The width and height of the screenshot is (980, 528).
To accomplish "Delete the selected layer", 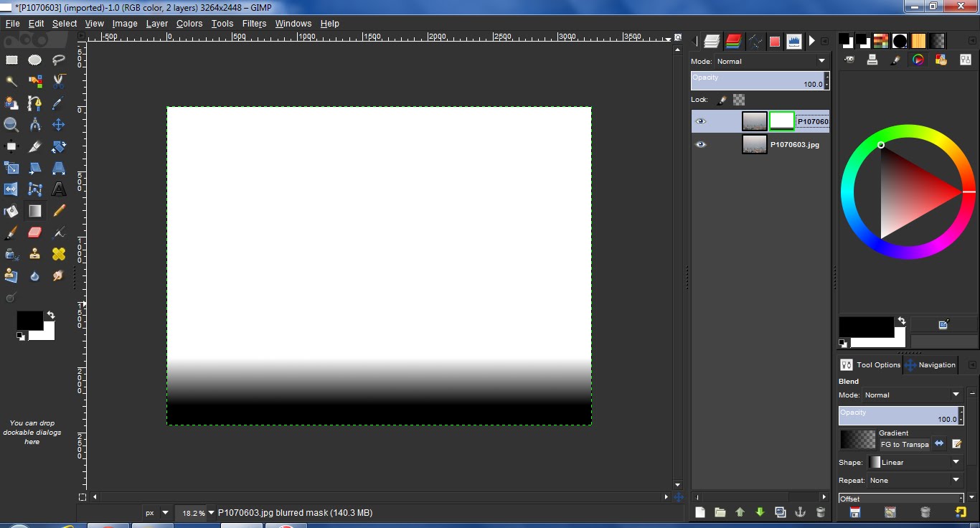I will (x=821, y=512).
